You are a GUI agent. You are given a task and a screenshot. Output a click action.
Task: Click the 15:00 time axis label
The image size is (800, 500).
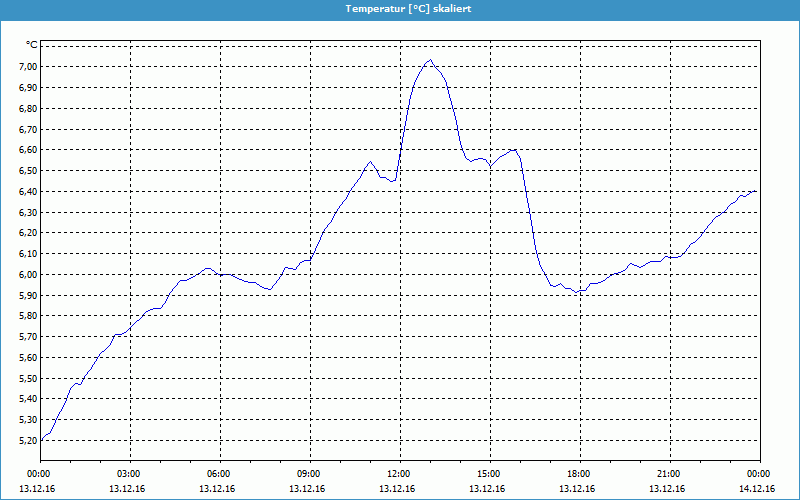coord(489,474)
